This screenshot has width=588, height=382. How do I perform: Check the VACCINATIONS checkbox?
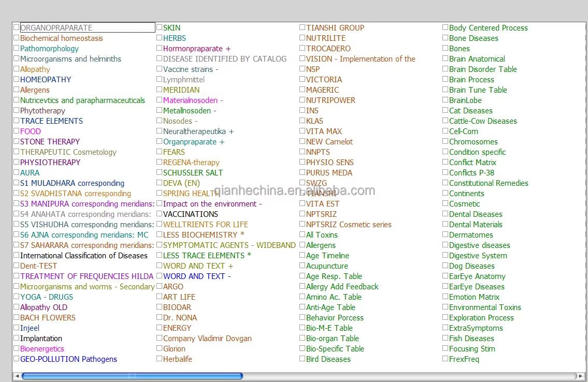tap(159, 214)
